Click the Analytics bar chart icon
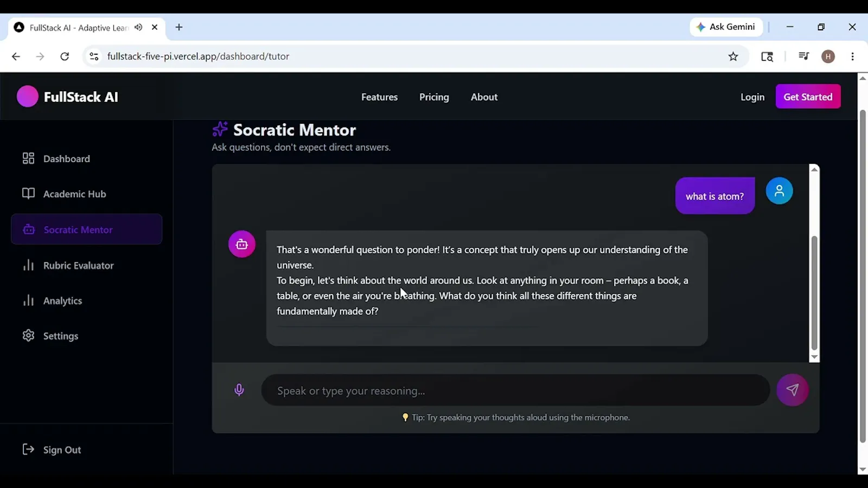Image resolution: width=868 pixels, height=488 pixels. pyautogui.click(x=28, y=300)
